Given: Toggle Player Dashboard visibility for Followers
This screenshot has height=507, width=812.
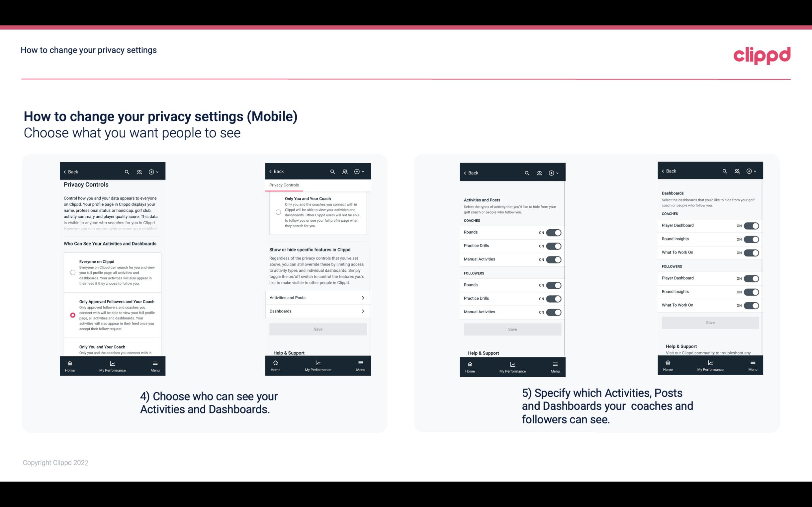Looking at the screenshot, I should coord(751,278).
